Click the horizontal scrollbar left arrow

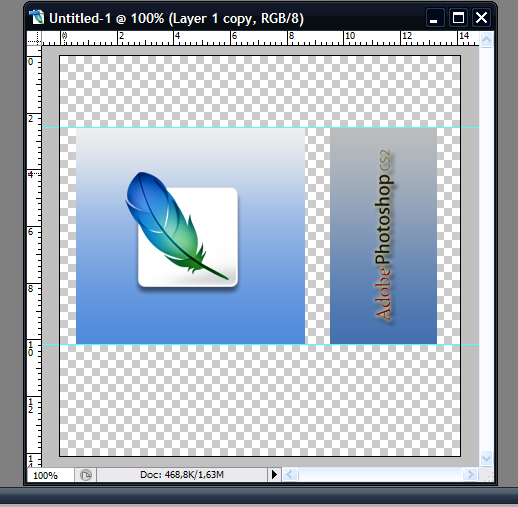[x=290, y=474]
